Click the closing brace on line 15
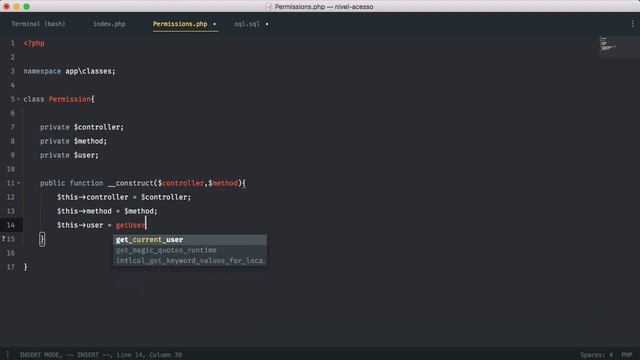Viewport: 640px width, 360px height. click(x=42, y=239)
